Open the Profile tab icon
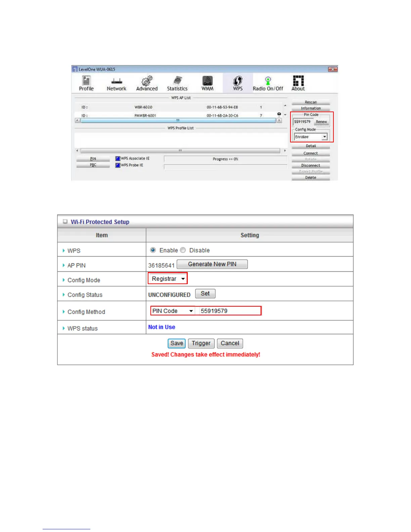Image resolution: width=411 pixels, height=532 pixels. pyautogui.click(x=86, y=83)
